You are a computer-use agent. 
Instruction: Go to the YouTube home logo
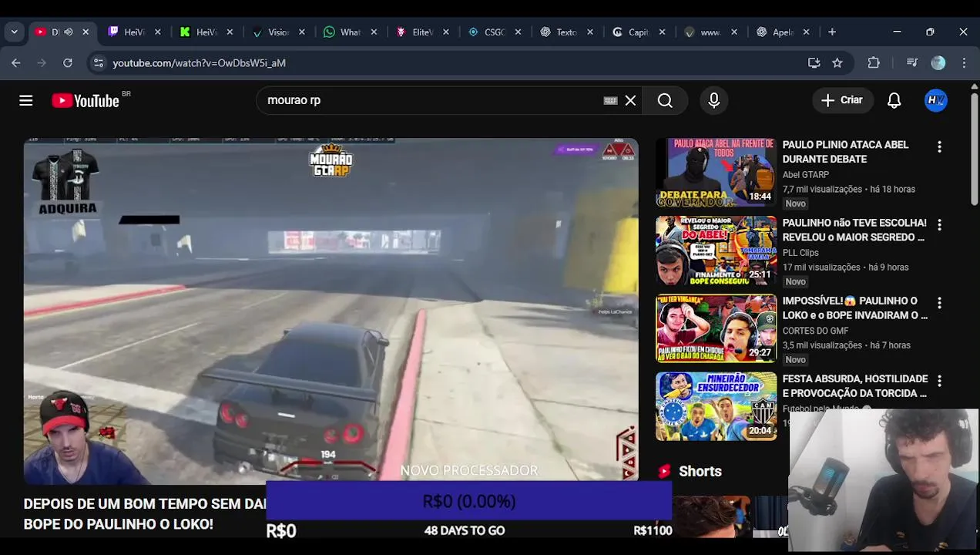[x=86, y=101]
